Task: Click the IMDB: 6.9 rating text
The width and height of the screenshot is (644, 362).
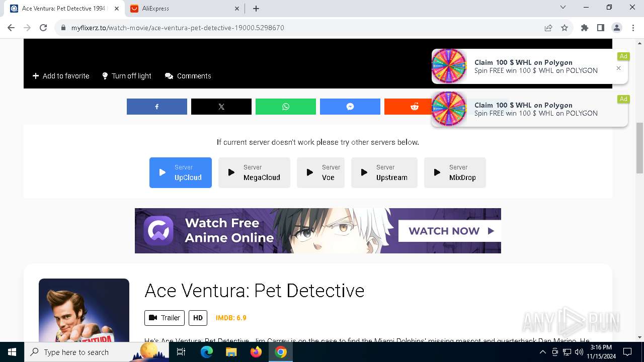Action: click(x=231, y=318)
